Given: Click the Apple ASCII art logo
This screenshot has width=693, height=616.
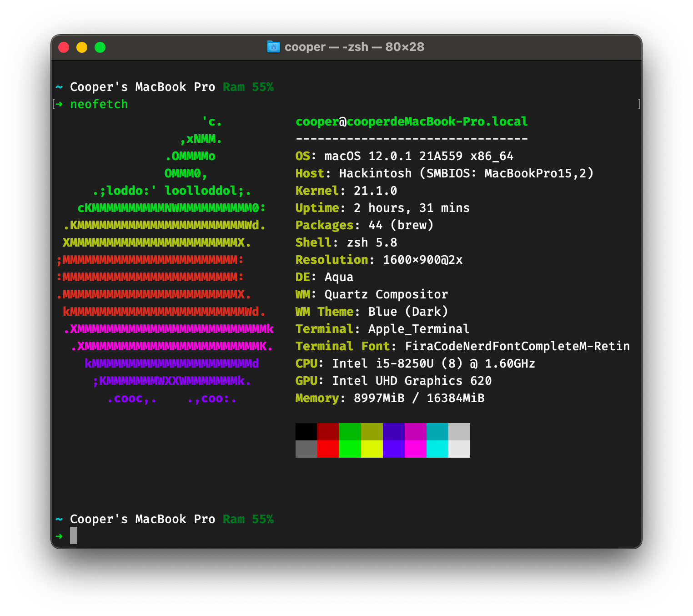Looking at the screenshot, I should click(x=164, y=259).
